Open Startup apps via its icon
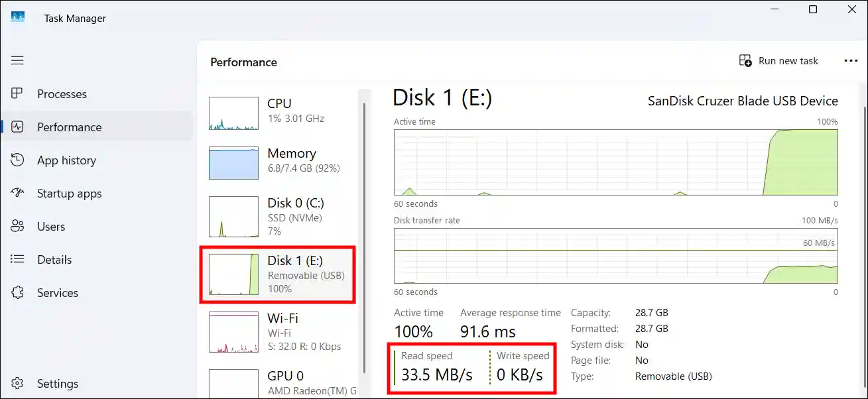 [17, 193]
